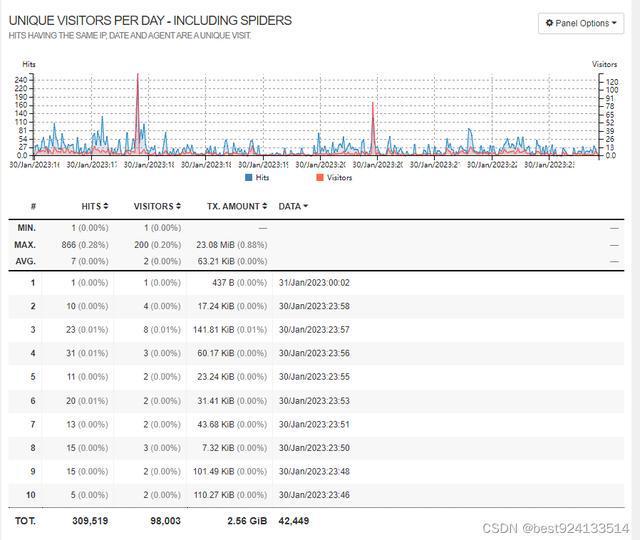The height and width of the screenshot is (540, 640).
Task: Click the row dated 30/Jan/2023:23:57
Action: [x=314, y=329]
